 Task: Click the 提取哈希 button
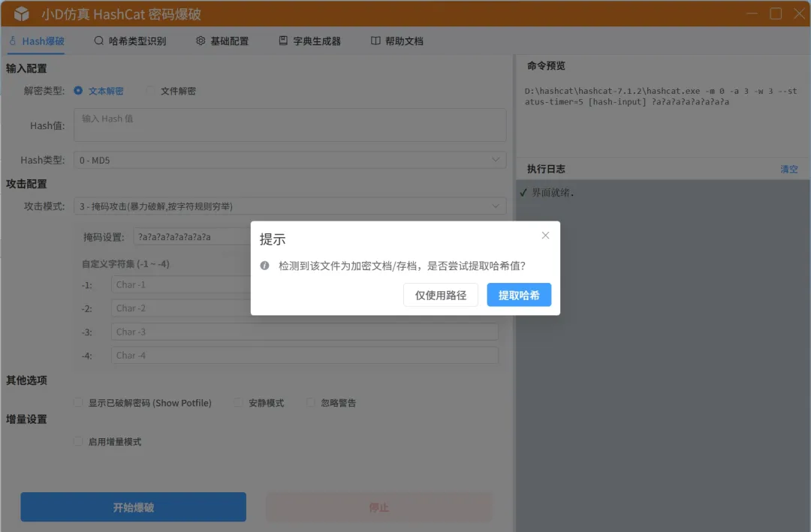519,295
